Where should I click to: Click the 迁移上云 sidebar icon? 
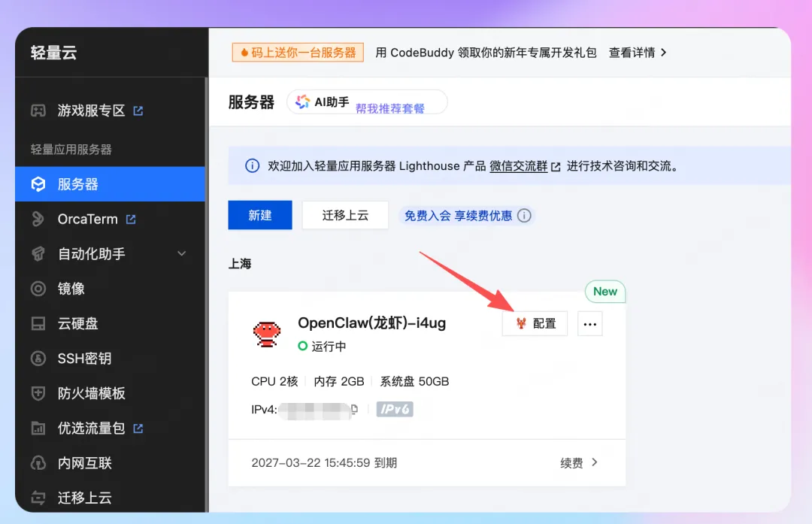pyautogui.click(x=38, y=498)
